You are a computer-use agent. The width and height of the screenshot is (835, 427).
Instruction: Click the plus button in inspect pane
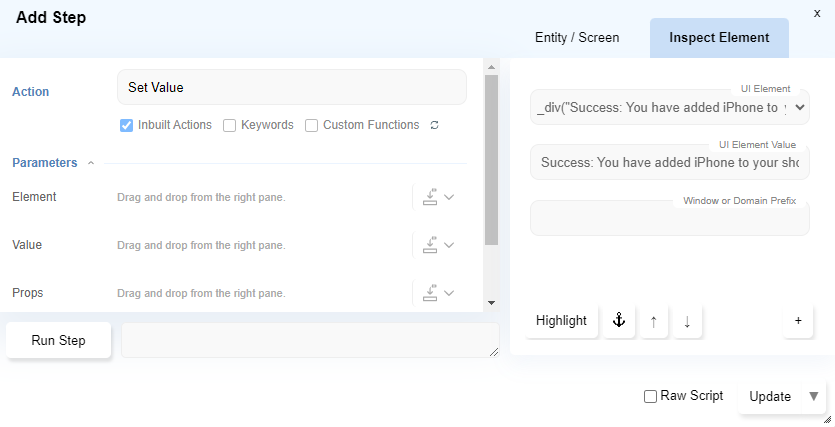coord(798,321)
